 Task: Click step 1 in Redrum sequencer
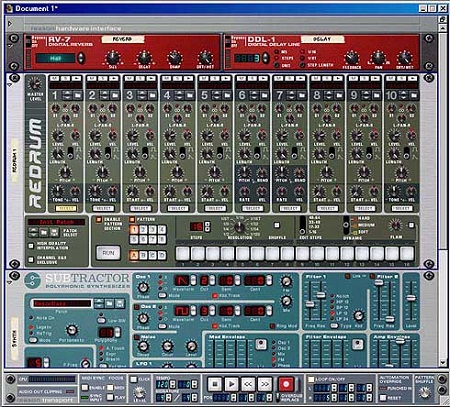(182, 253)
